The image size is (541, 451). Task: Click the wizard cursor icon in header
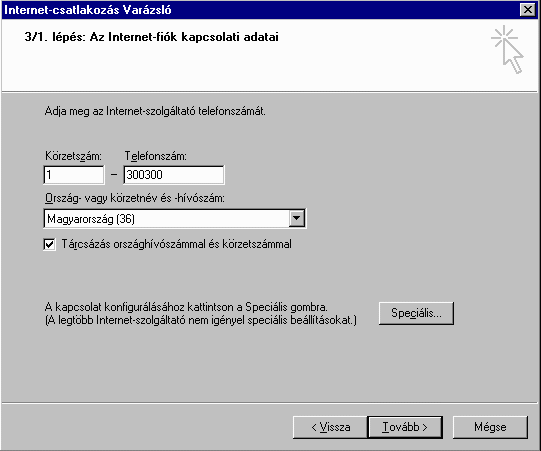click(x=507, y=49)
